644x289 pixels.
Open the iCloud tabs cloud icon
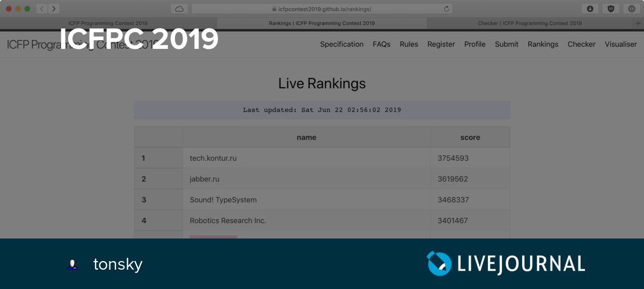click(x=179, y=9)
